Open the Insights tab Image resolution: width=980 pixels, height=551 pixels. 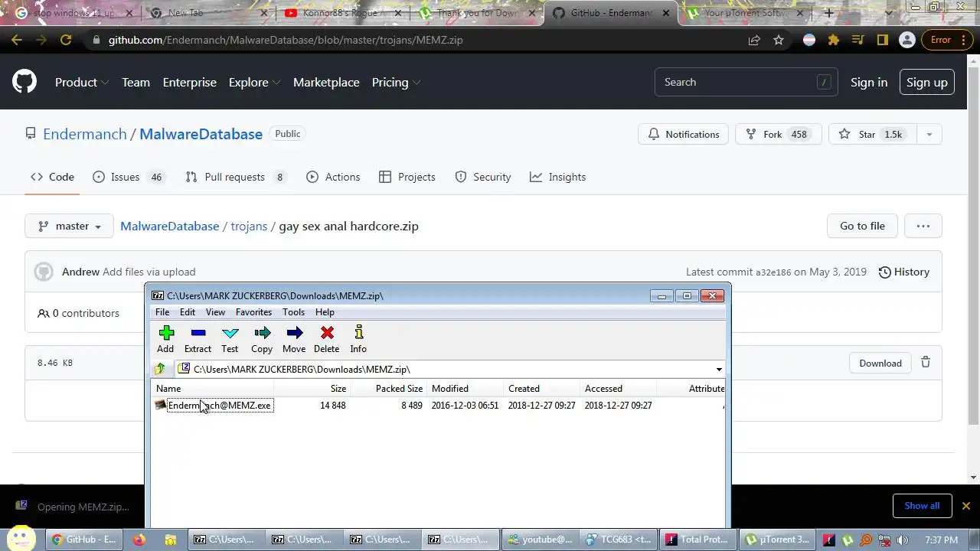[x=558, y=177]
